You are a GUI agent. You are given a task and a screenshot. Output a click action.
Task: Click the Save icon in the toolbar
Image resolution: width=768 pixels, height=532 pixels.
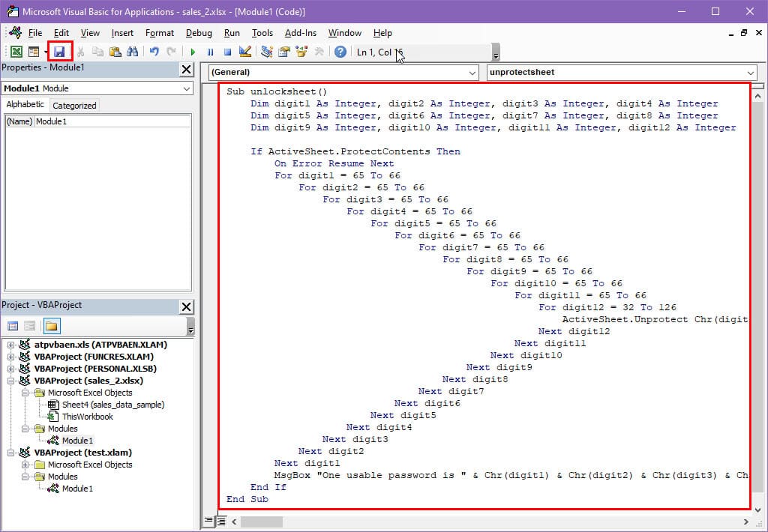[x=59, y=52]
